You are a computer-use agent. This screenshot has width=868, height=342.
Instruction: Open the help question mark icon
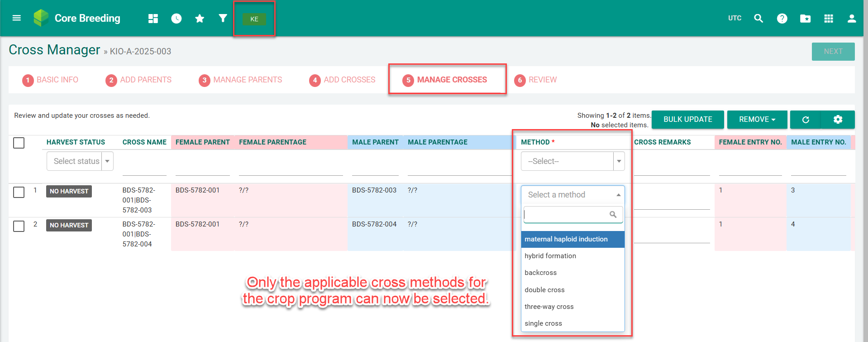782,19
